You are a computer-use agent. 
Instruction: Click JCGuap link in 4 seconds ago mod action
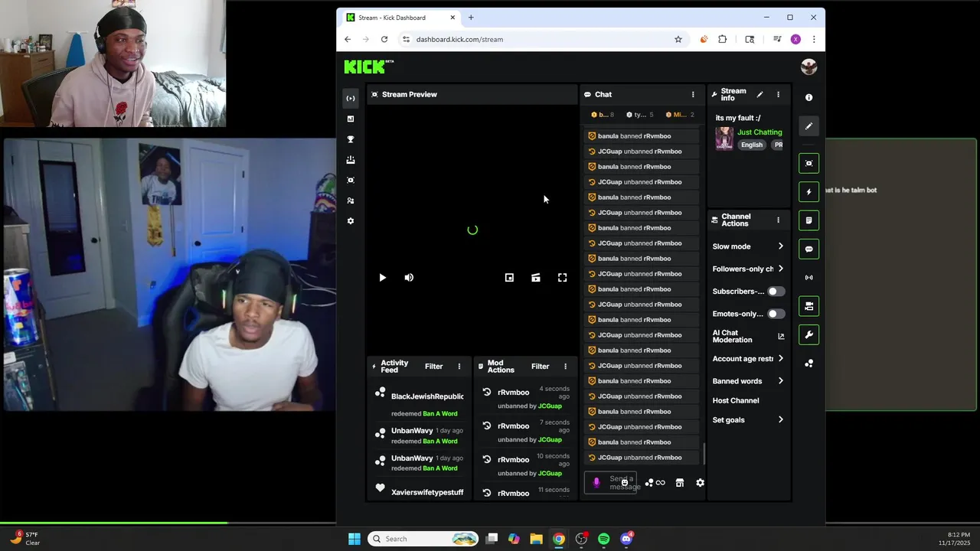pos(550,406)
